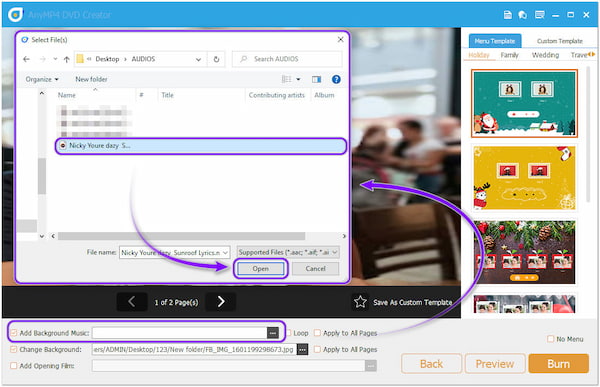Check Apply to All Pages for background
The image size is (600, 387).
coord(317,349)
